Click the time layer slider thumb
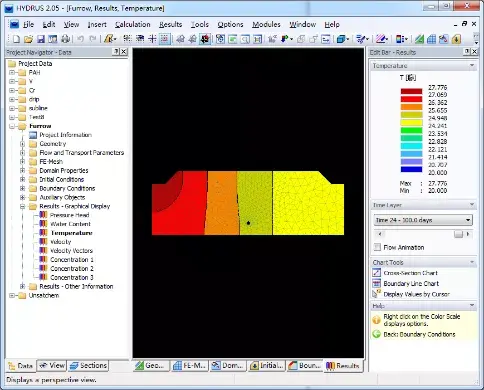Screen dimensions: 484x390 pos(458,234)
